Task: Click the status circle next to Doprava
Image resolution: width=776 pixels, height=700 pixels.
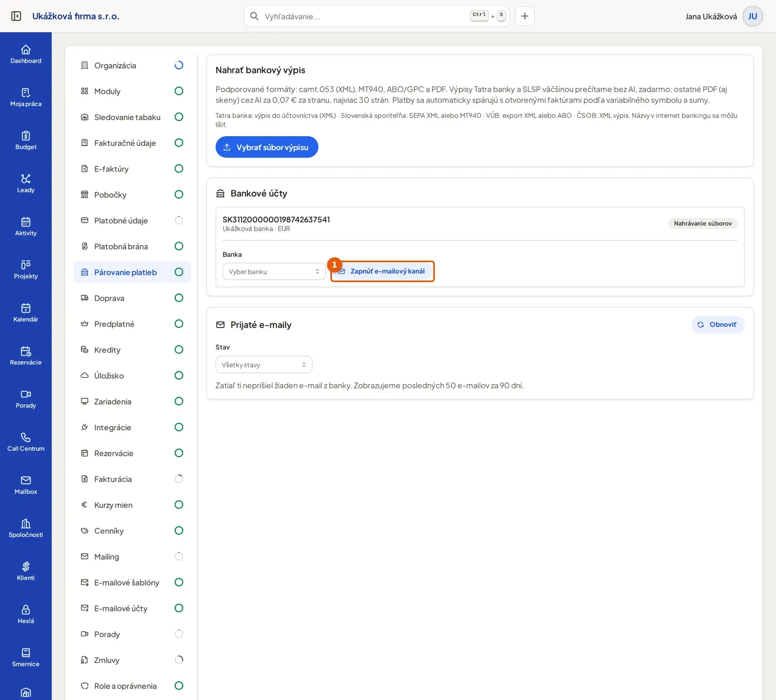Action: (178, 298)
